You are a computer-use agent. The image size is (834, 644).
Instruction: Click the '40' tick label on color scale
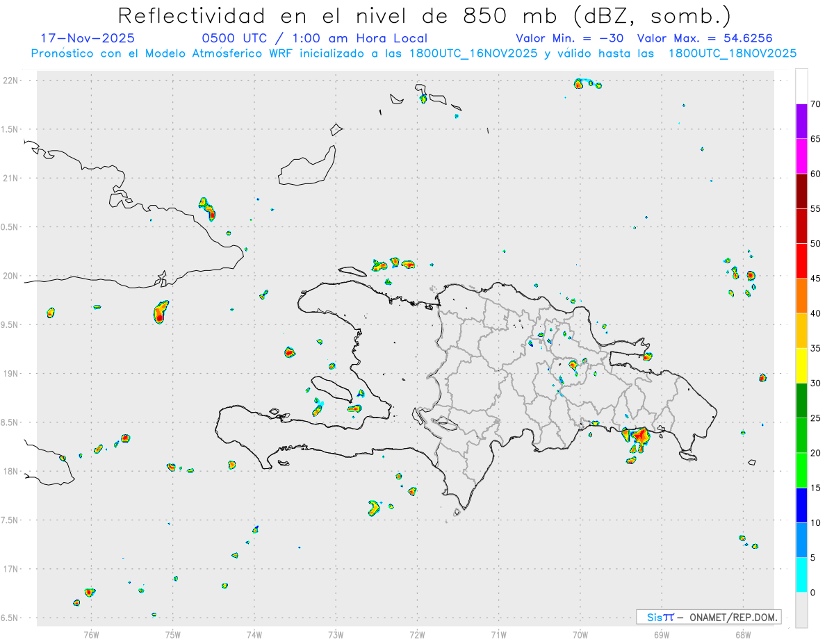pos(816,313)
